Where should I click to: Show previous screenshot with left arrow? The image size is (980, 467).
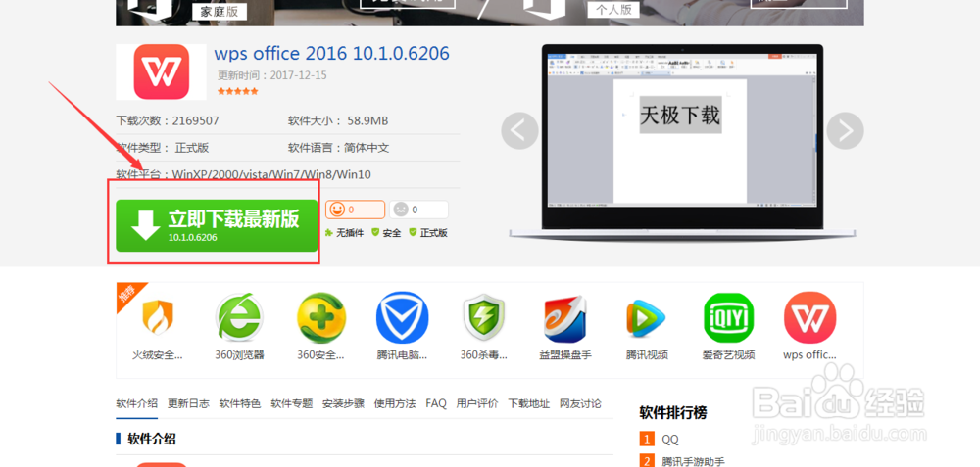coord(519,130)
